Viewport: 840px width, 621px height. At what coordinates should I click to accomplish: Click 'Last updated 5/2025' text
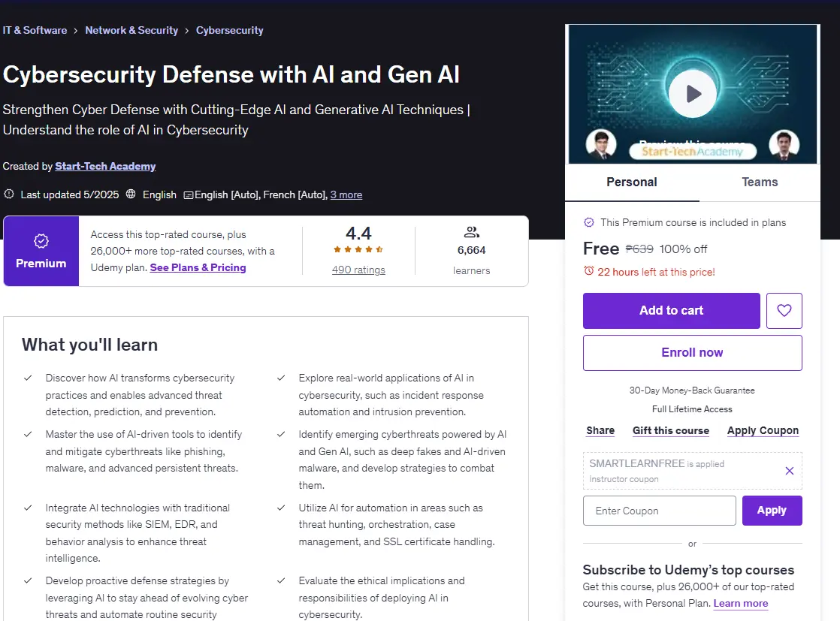70,195
